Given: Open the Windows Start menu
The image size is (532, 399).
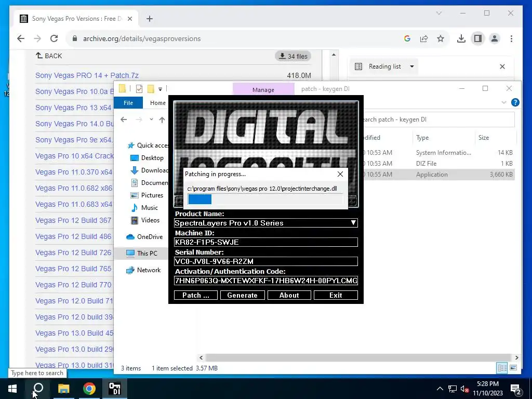Looking at the screenshot, I should point(12,389).
